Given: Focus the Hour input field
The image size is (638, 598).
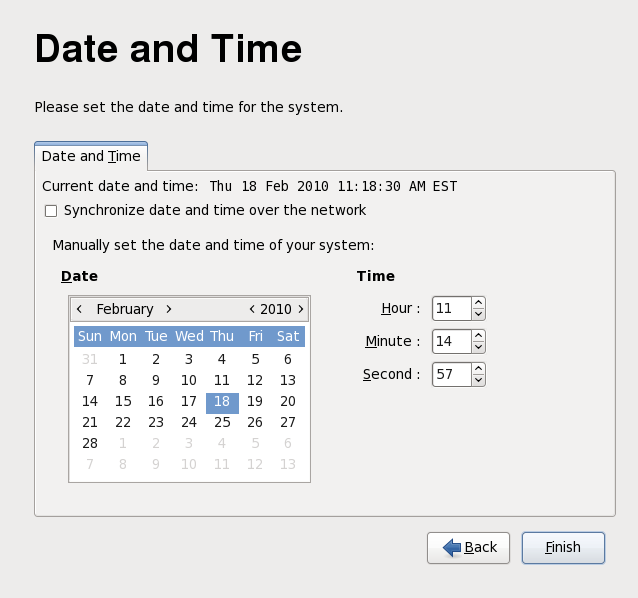Looking at the screenshot, I should pyautogui.click(x=451, y=308).
